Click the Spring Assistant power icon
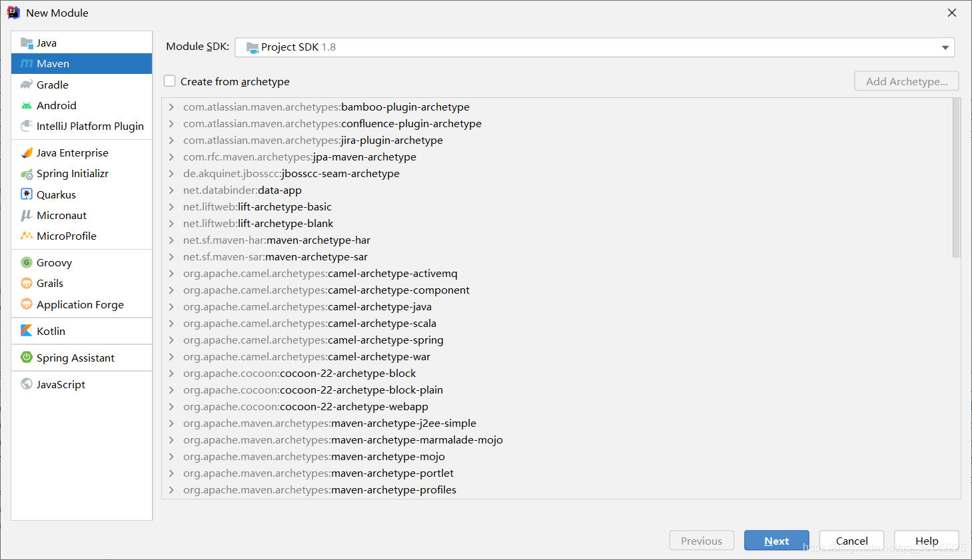The height and width of the screenshot is (560, 972). pyautogui.click(x=27, y=358)
